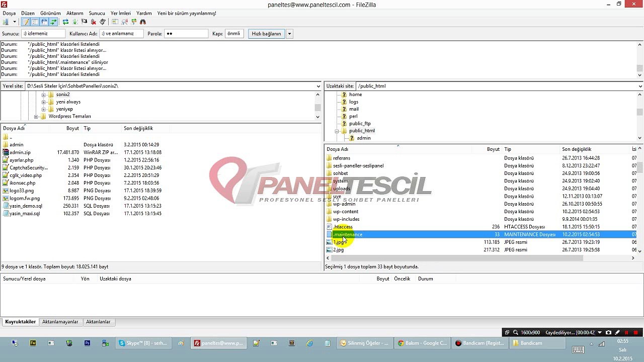Viewport: 644px width, 362px height.
Task: Open the Dosya menu
Action: coord(9,13)
